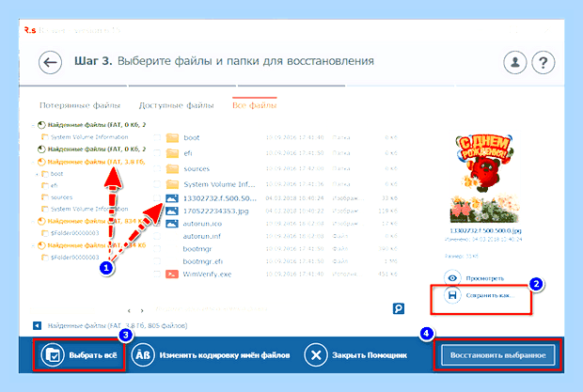Screen dimensions: 583x392
Task: Click status text Найденные файлы (FAT, 3.8 Гб, 805 файлов)
Action: coord(118,326)
